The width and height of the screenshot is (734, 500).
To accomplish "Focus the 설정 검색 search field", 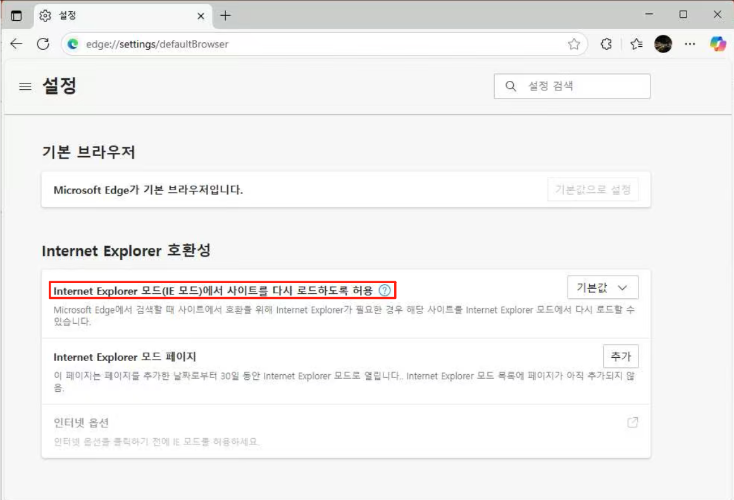I will 572,86.
